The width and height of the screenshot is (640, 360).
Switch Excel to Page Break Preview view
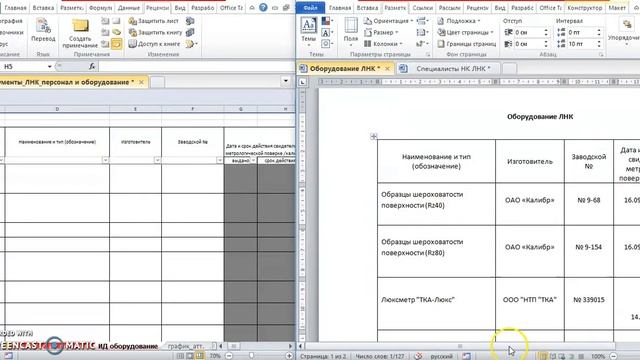[x=200, y=356]
